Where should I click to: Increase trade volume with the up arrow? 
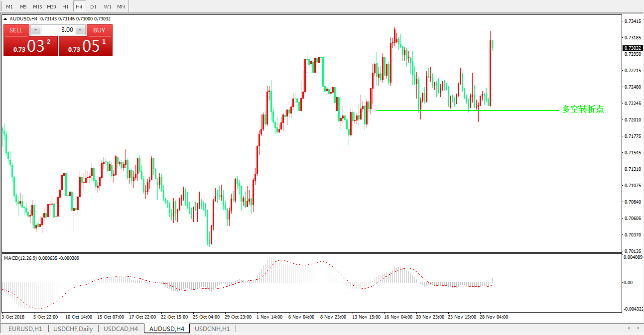(80, 30)
